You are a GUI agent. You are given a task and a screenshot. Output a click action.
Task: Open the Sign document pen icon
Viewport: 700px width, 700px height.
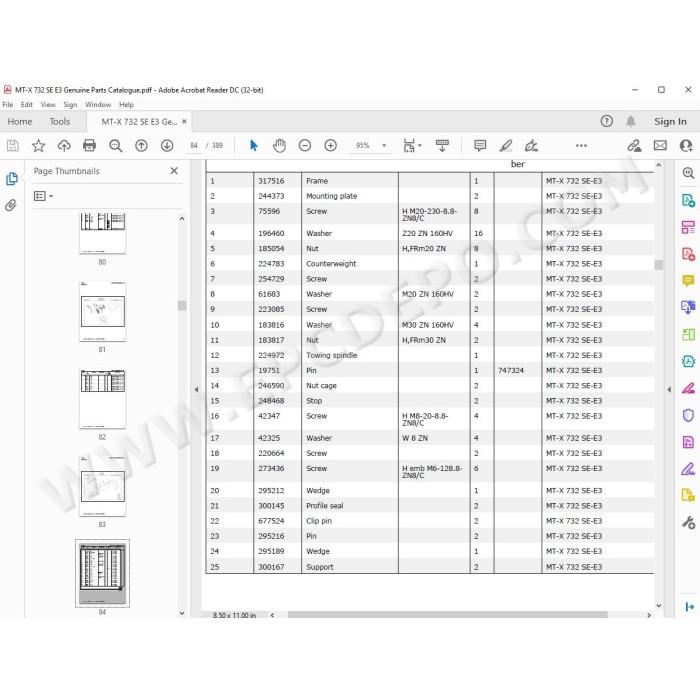(x=531, y=146)
